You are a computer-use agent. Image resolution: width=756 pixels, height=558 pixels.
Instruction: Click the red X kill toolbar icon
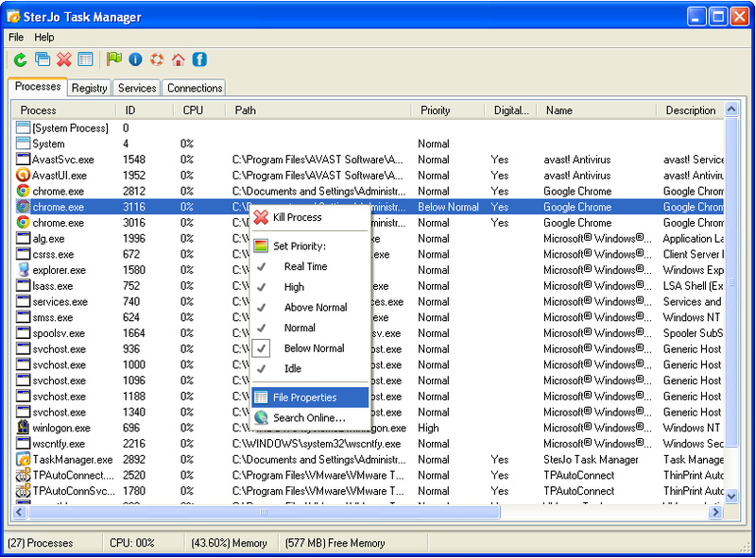point(63,59)
